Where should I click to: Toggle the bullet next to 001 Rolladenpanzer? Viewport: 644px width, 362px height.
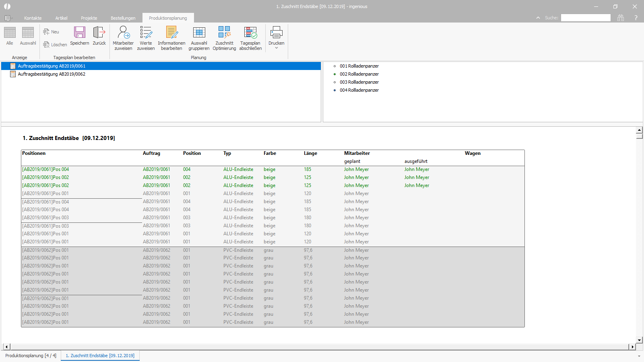click(x=334, y=66)
